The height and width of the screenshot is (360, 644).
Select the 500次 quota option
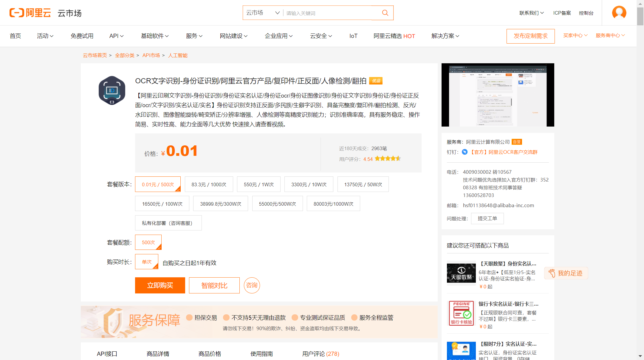point(148,242)
